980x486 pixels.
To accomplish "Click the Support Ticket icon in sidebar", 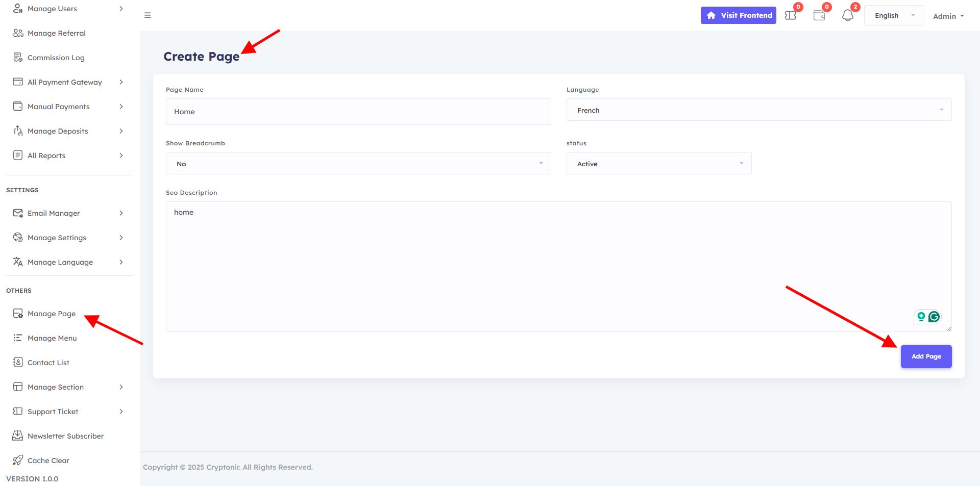I will [18, 412].
